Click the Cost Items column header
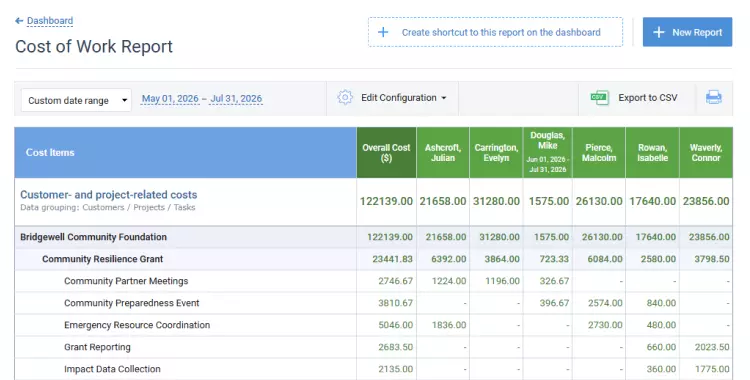The width and height of the screenshot is (750, 380). [186, 153]
